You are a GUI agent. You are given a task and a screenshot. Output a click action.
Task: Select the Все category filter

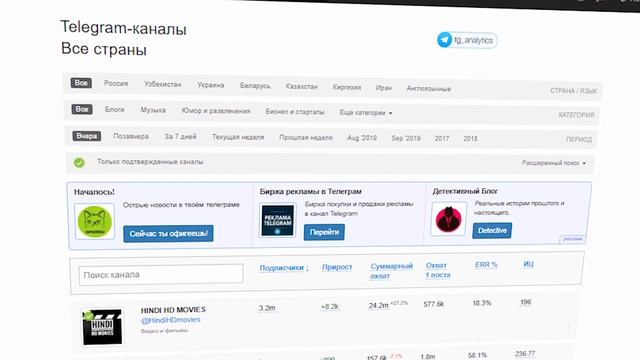(x=82, y=109)
